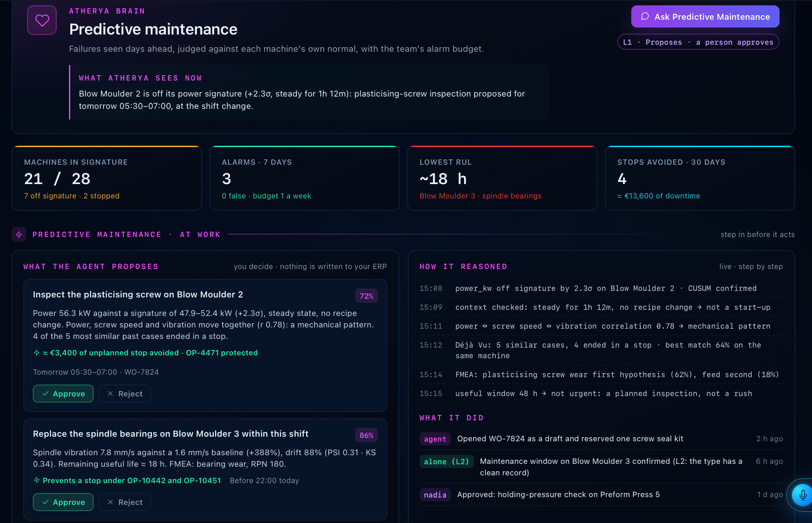This screenshot has height=523, width=812.
Task: Click the chat bubble icon in Ask Predictive Maintenance
Action: (x=645, y=16)
